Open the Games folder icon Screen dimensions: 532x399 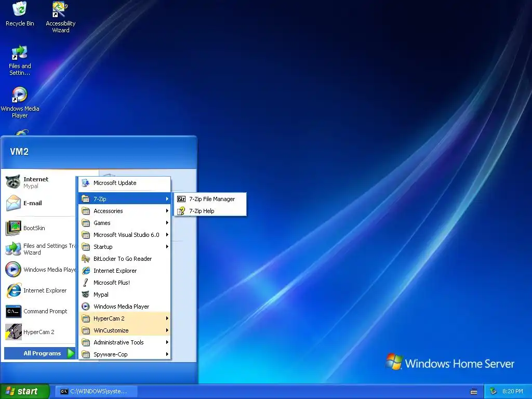86,223
